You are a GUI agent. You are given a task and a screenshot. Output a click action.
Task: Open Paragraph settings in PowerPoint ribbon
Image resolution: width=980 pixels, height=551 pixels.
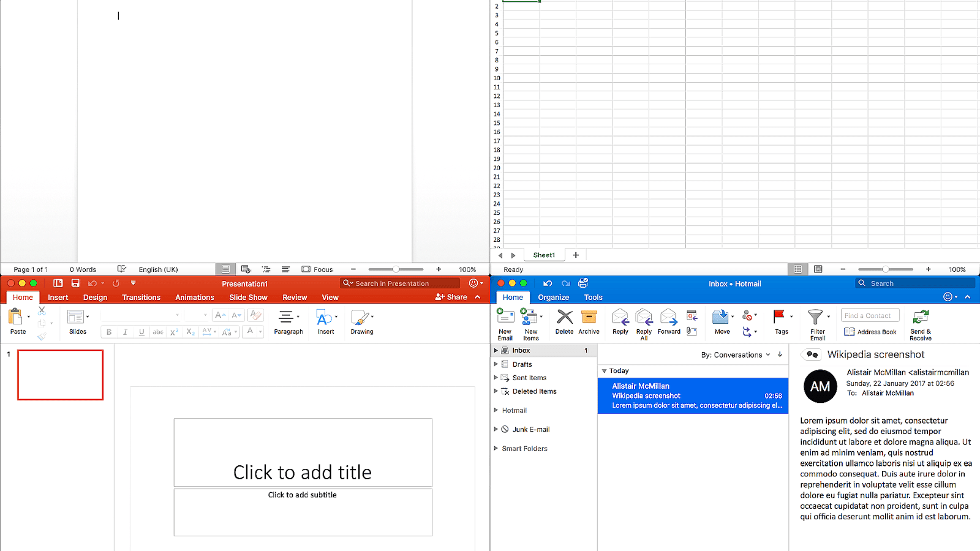point(288,323)
